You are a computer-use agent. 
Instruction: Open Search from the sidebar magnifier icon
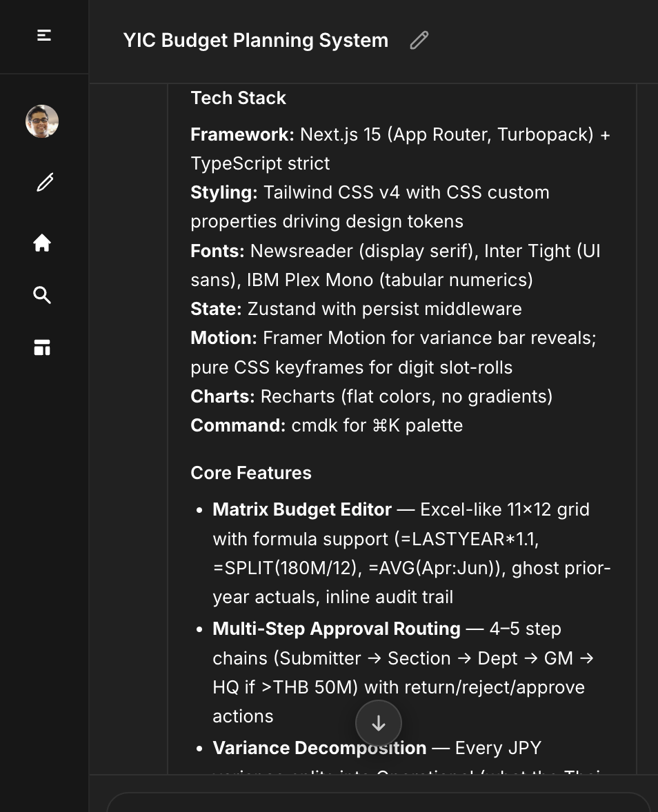click(42, 295)
